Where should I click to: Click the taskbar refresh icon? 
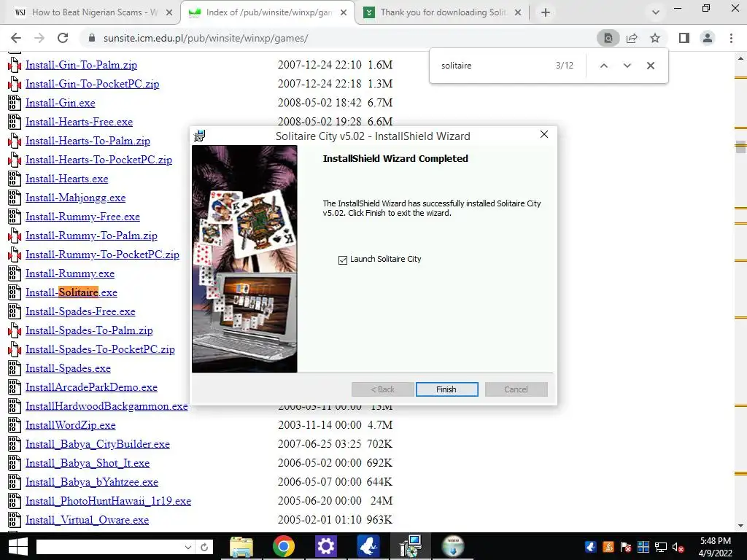[204, 547]
